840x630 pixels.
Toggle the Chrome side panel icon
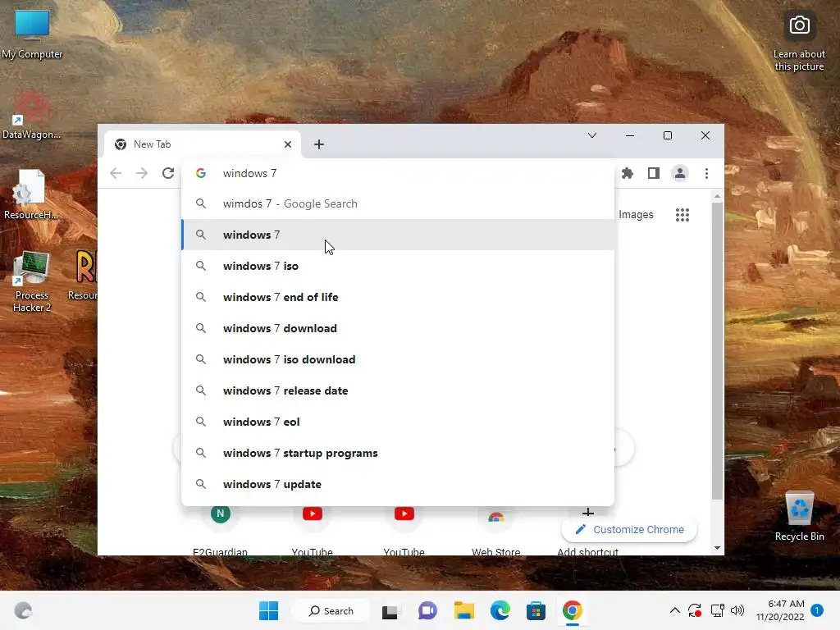click(654, 173)
